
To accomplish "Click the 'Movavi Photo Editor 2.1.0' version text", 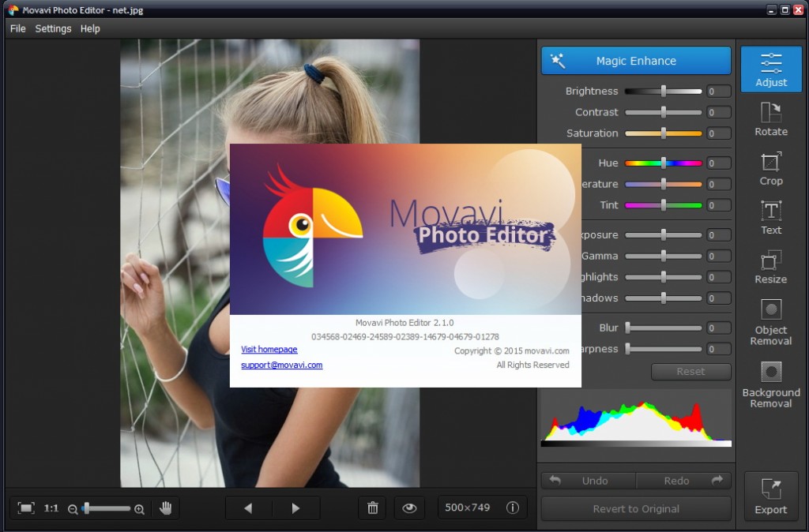I will click(404, 323).
